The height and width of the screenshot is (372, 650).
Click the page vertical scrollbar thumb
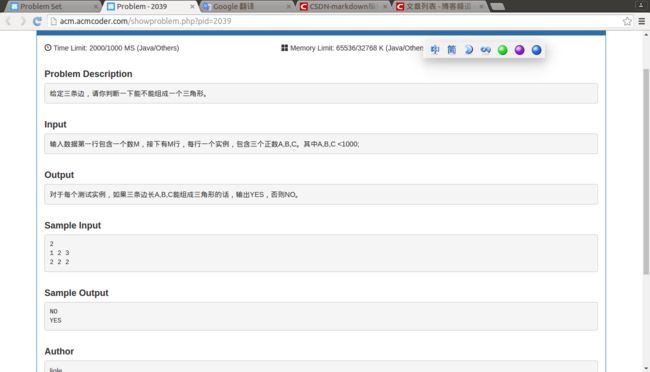tap(646, 171)
